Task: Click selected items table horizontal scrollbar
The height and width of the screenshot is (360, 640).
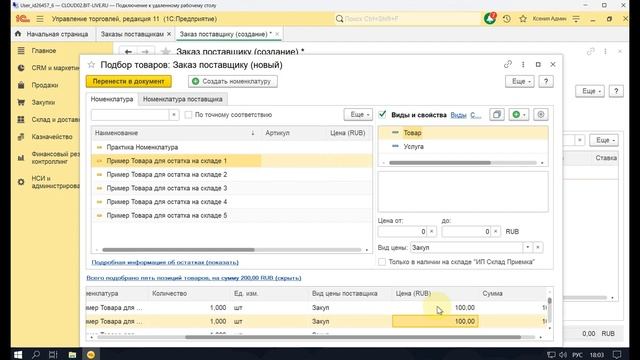Action: 353,337
